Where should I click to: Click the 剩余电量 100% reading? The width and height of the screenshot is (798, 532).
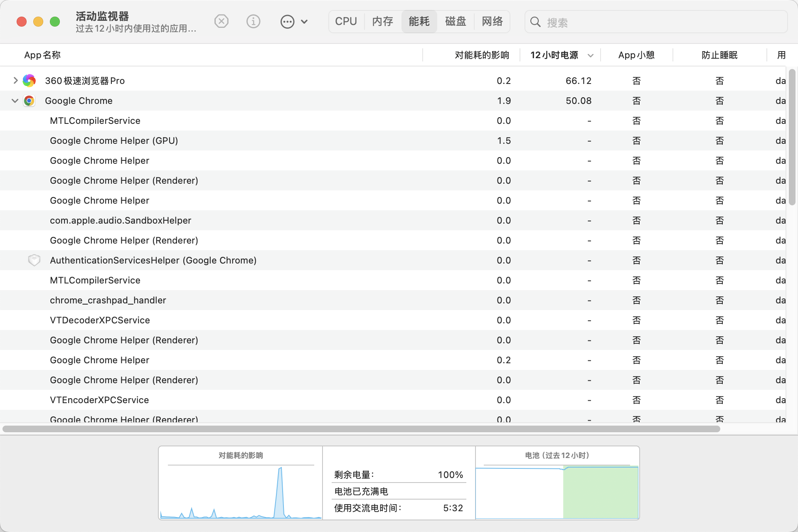point(399,475)
